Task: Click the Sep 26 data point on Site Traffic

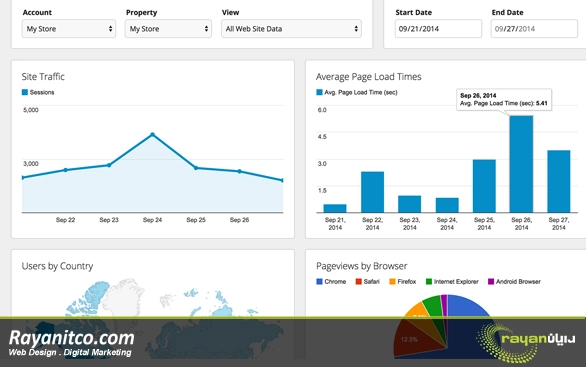Action: [x=240, y=172]
